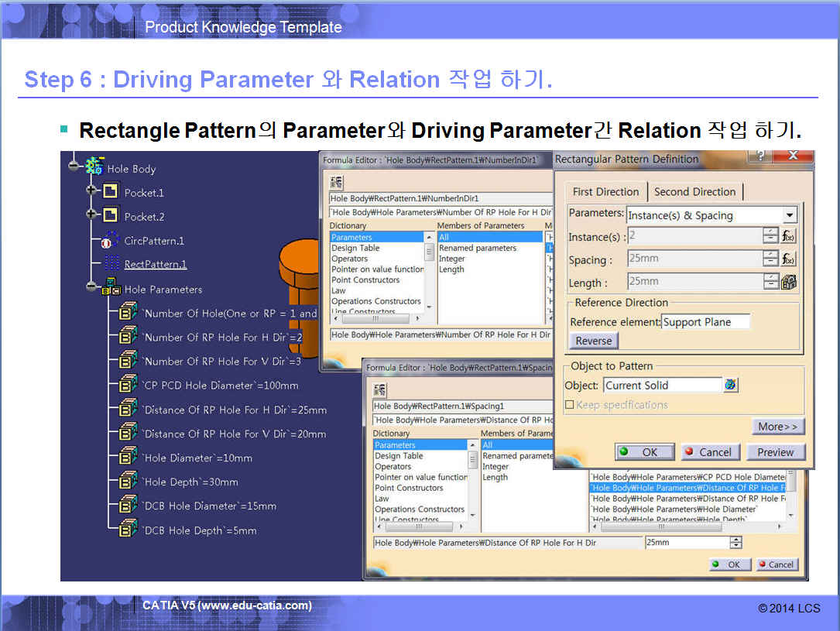The image size is (840, 631).
Task: Click Cancel in the lower Formula Editor
Action: (x=777, y=564)
